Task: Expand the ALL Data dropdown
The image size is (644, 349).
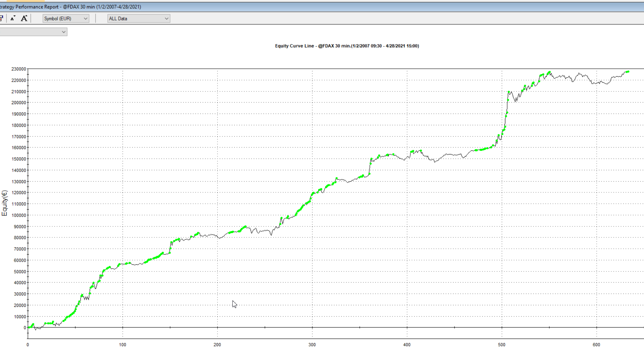Action: 138,18
